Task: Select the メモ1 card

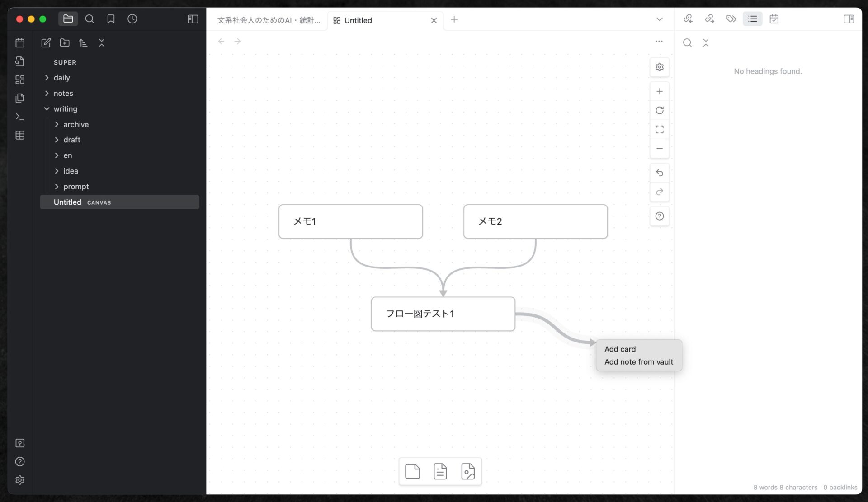Action: tap(350, 221)
